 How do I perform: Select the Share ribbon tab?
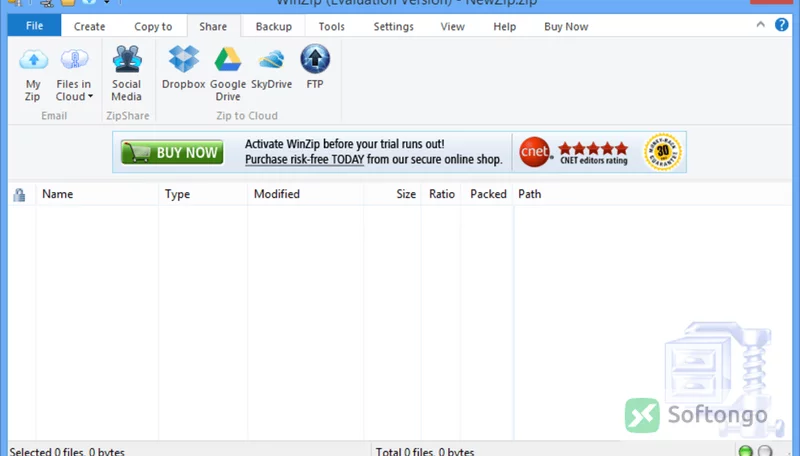pyautogui.click(x=213, y=26)
